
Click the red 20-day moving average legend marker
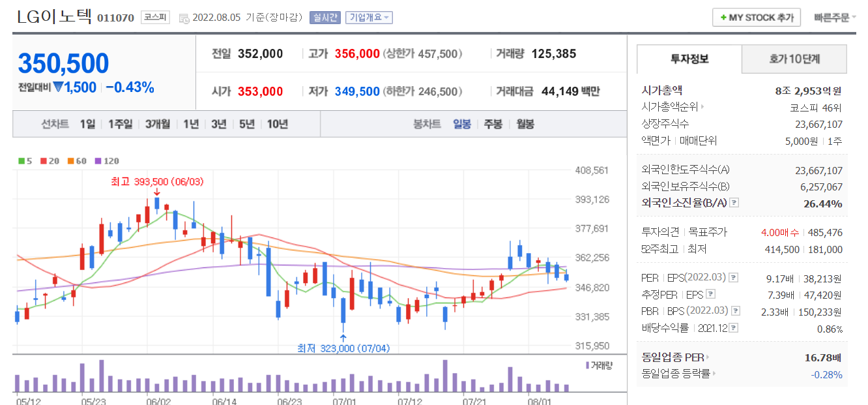(x=43, y=161)
